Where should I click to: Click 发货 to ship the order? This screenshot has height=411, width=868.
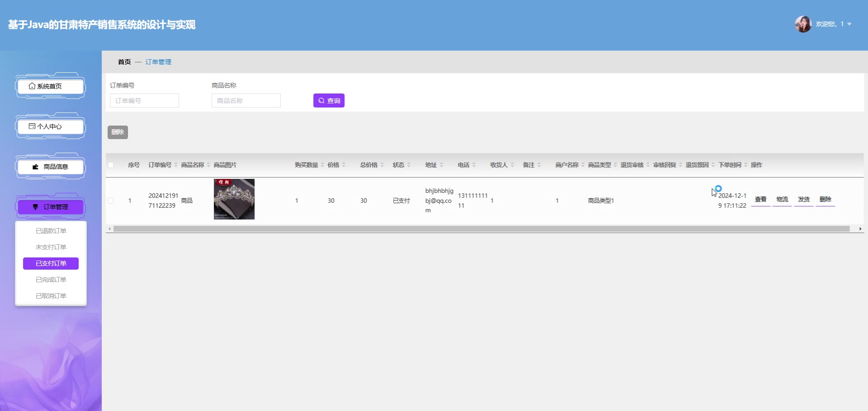tap(804, 200)
